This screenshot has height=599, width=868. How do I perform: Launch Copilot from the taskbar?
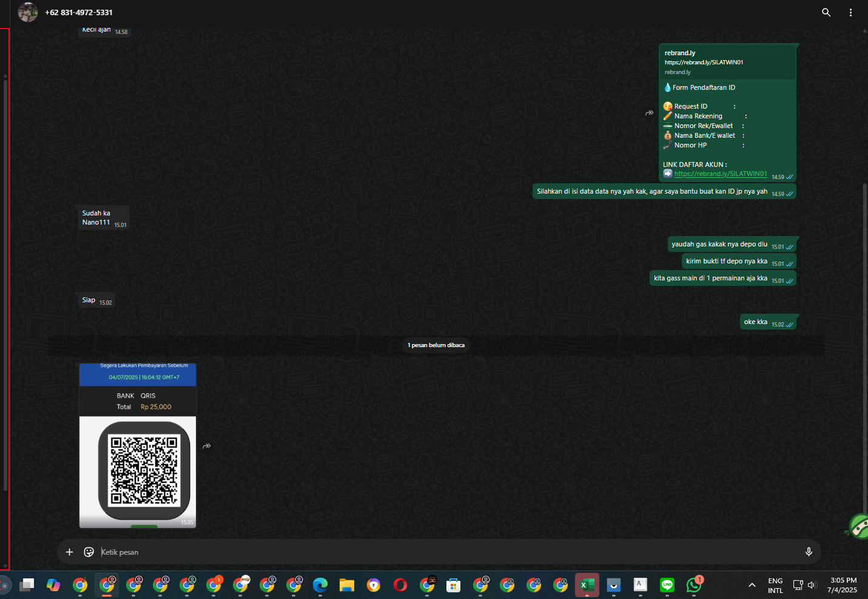tap(53, 585)
